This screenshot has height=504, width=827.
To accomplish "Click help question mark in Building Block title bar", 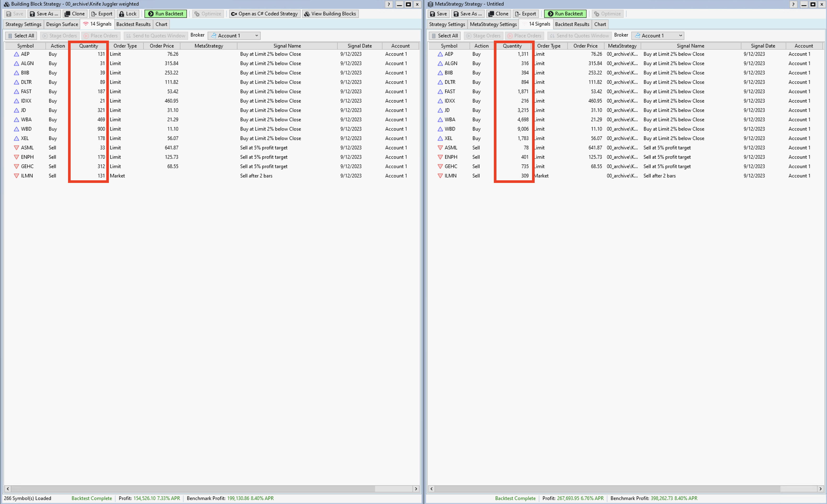I will click(389, 4).
